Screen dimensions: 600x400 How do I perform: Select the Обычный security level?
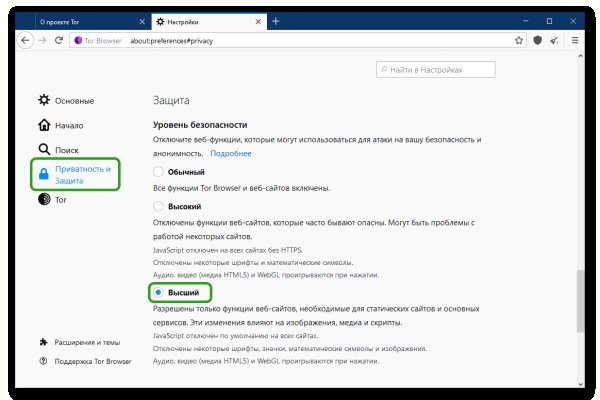tap(158, 172)
